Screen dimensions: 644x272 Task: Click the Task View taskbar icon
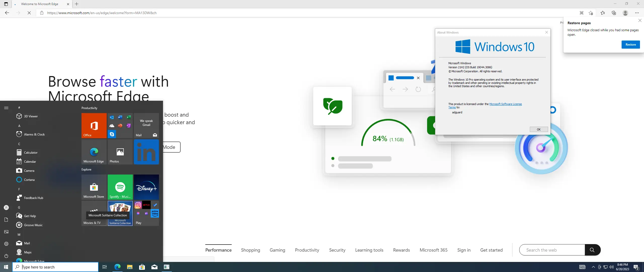105,267
